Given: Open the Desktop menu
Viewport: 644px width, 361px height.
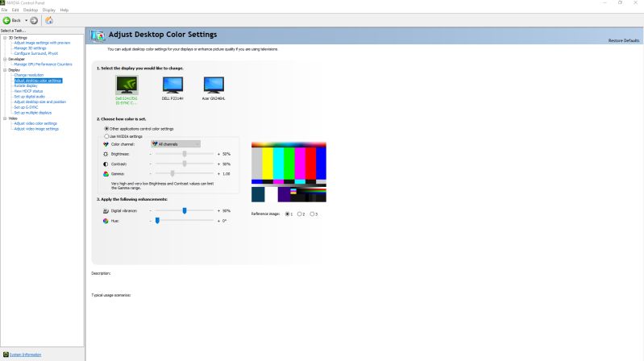Looking at the screenshot, I should (31, 10).
